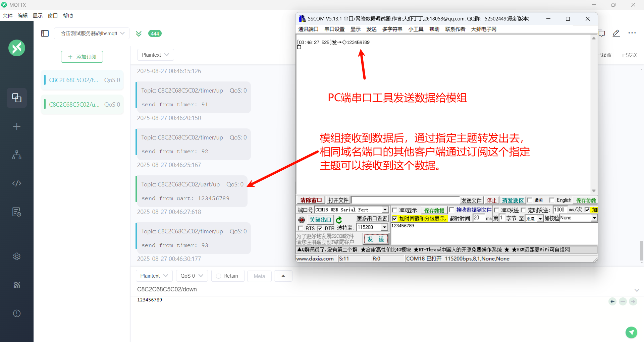The image size is (644, 342).
Task: Click the up-triangle expander beside Meta
Action: 283,276
